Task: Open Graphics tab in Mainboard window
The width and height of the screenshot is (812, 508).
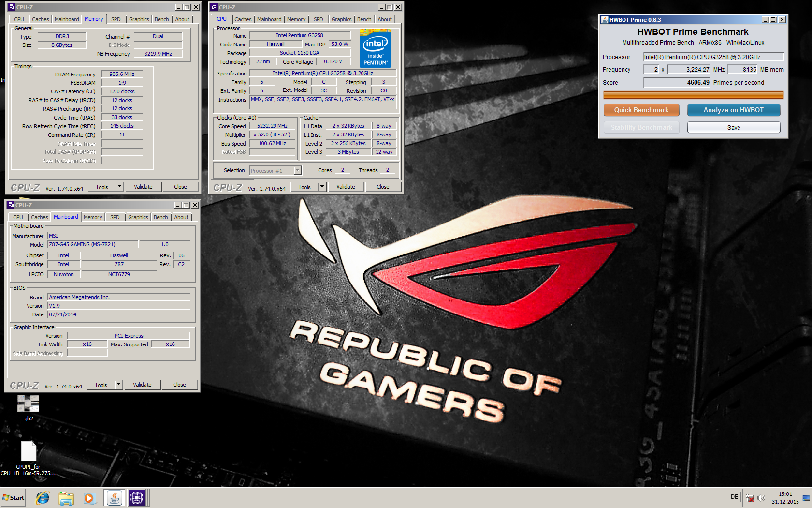Action: 138,217
